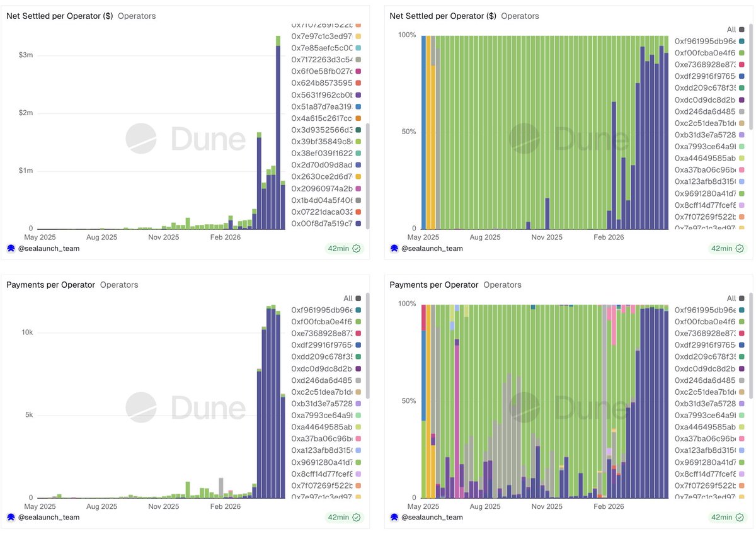This screenshot has width=756, height=534.
Task: Select 0x6f0e58fb027c entry in Net Settled dollar legend
Action: pos(326,71)
